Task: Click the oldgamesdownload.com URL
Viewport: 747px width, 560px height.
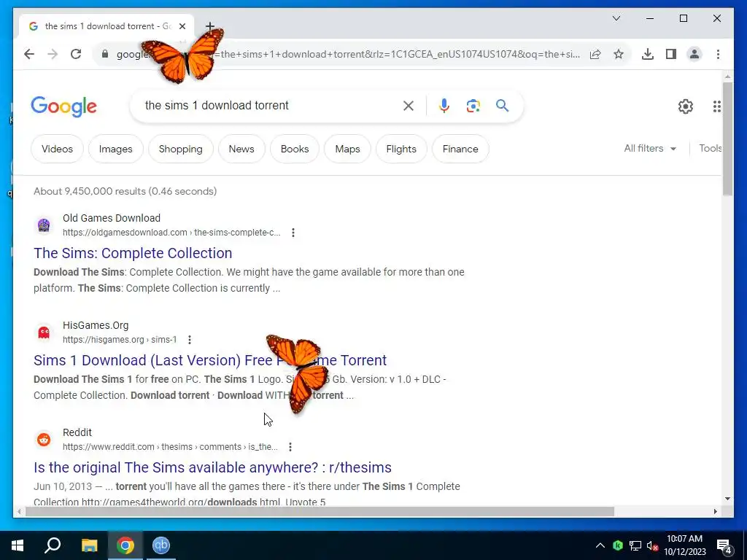Action: click(171, 233)
